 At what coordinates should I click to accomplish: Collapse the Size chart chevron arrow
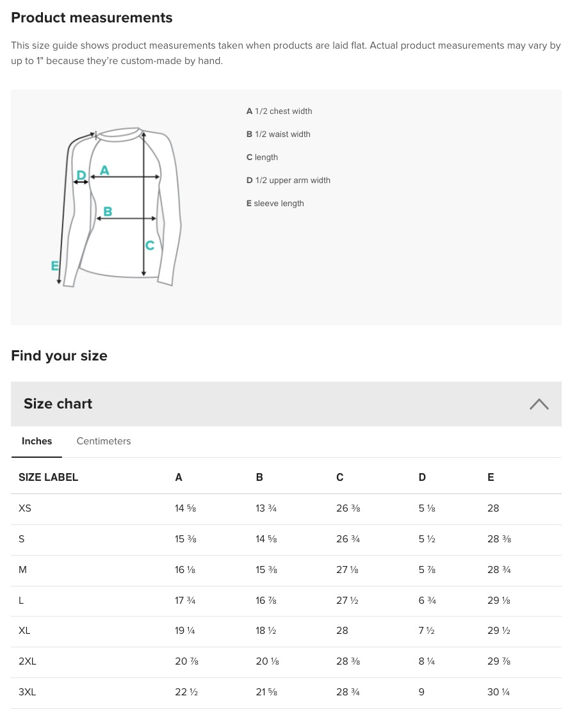pyautogui.click(x=539, y=404)
